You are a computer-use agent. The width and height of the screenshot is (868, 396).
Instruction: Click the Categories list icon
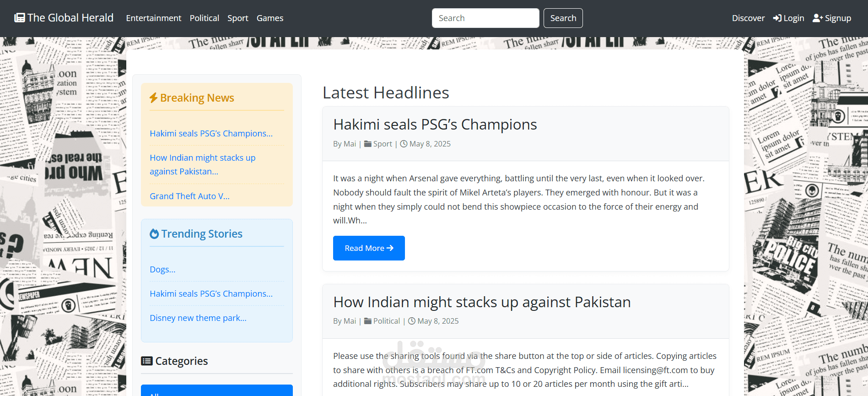click(x=146, y=361)
